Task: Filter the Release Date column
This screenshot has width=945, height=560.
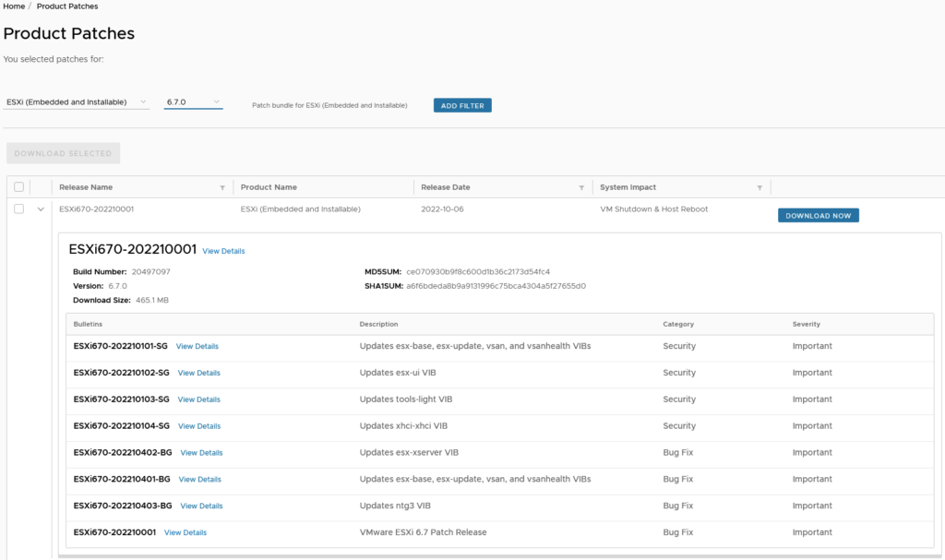Action: tap(581, 188)
